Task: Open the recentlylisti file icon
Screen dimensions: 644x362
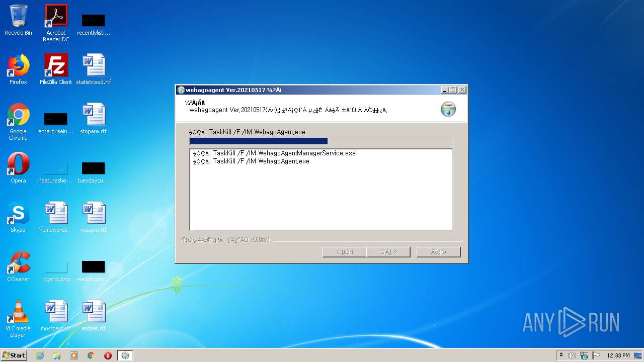Action: point(94,24)
